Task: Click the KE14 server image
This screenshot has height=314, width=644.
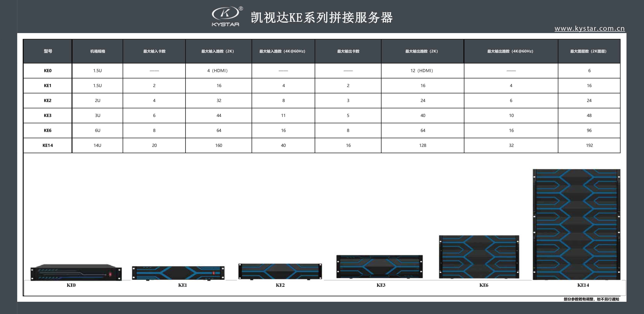Action: pos(576,224)
